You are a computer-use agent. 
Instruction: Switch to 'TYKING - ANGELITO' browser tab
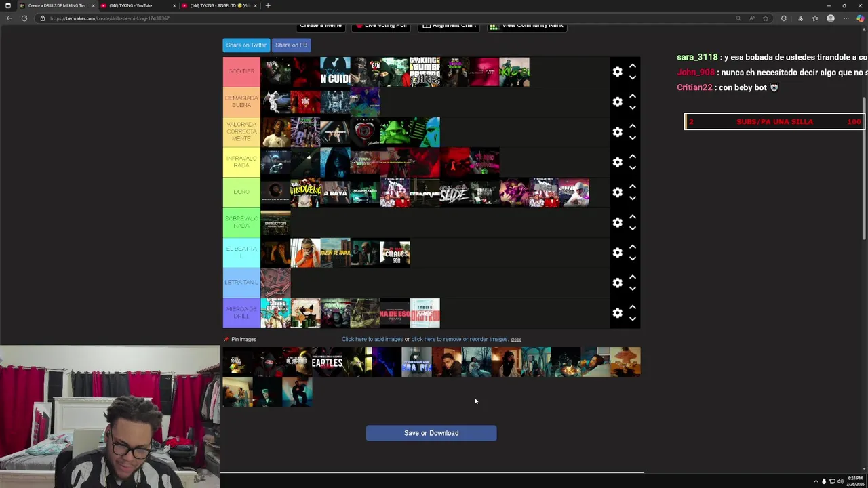(218, 5)
